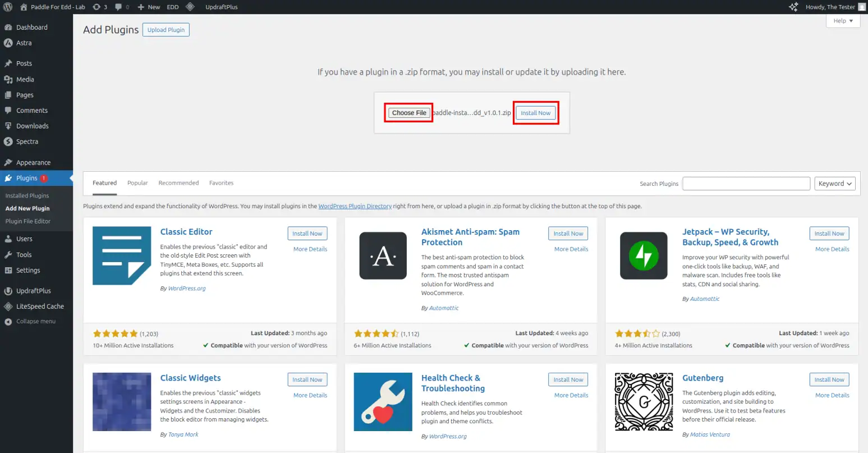868x453 pixels.
Task: Switch to the Recommended tab
Action: [x=178, y=183]
